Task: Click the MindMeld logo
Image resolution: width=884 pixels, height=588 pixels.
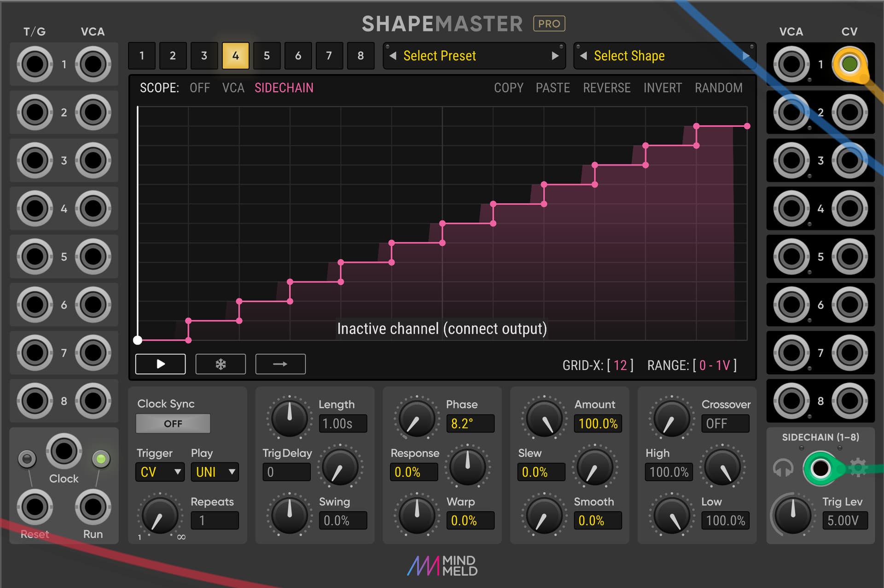Action: [442, 566]
